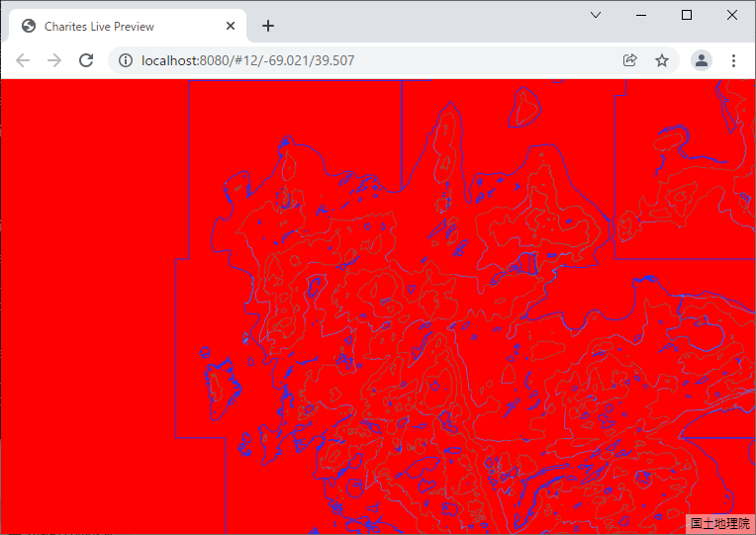
Task: Expand the tab search dropdown arrow
Action: coord(596,15)
